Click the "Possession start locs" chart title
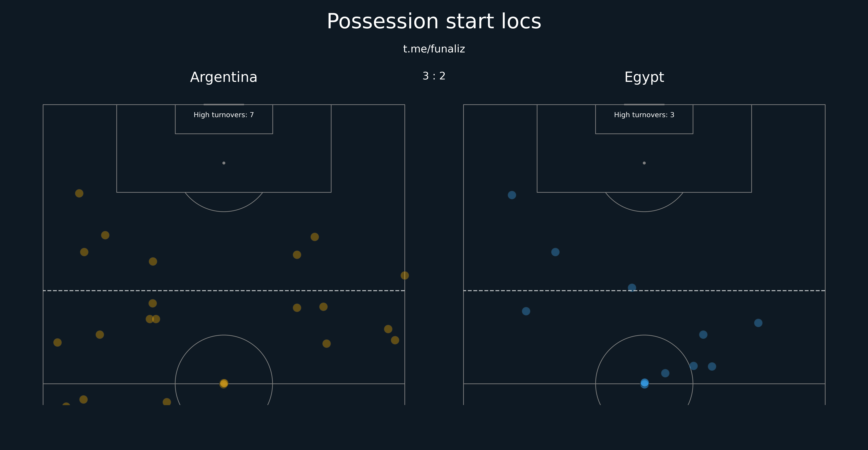The width and height of the screenshot is (868, 450). tap(434, 22)
